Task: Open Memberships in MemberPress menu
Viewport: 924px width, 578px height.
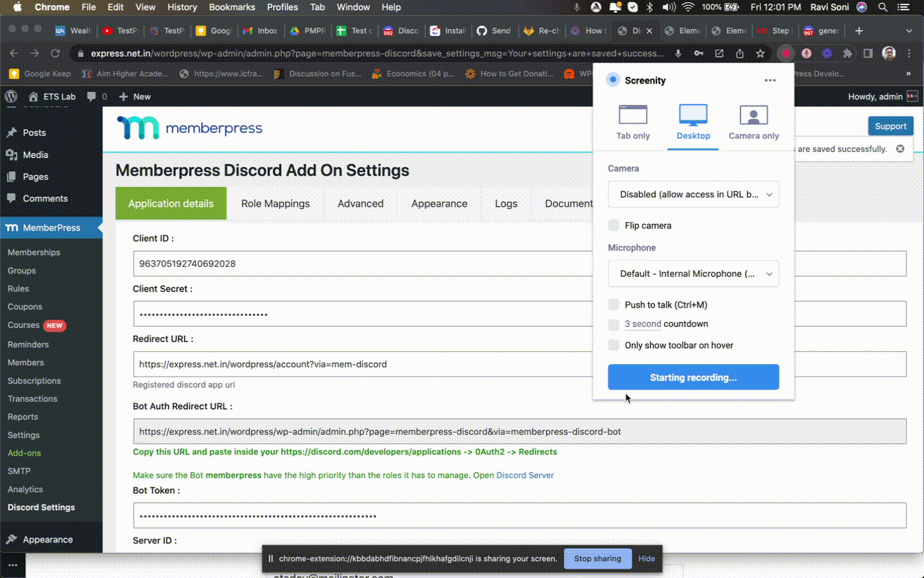Action: click(34, 252)
